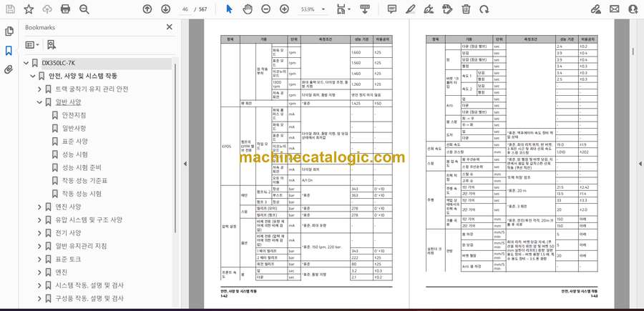The image size is (644, 311).
Task: Expand the 구성품 작동, 설명 및 검사 bookmark
Action: (x=39, y=298)
